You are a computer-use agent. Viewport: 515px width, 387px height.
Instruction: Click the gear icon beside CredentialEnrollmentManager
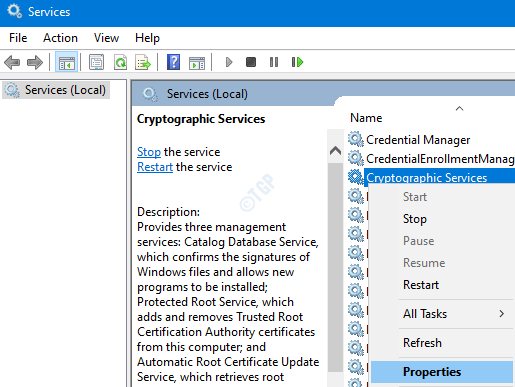pyautogui.click(x=356, y=158)
